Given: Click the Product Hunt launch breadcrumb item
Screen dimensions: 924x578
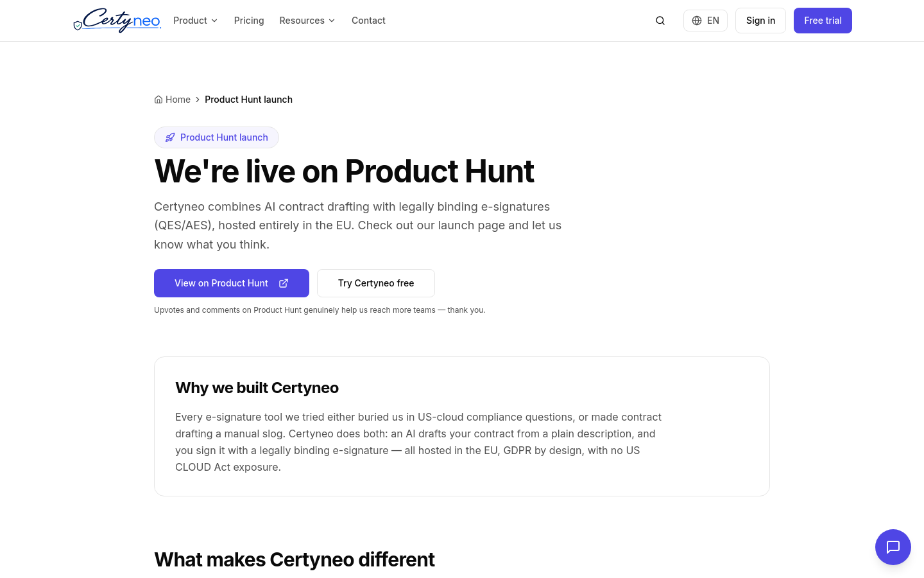Looking at the screenshot, I should (x=248, y=100).
